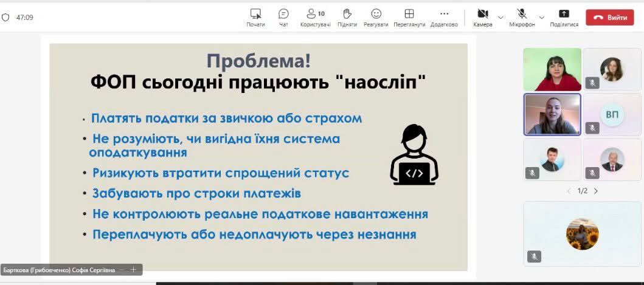Select the woman in red video tile
644x285 pixels.
click(552, 69)
